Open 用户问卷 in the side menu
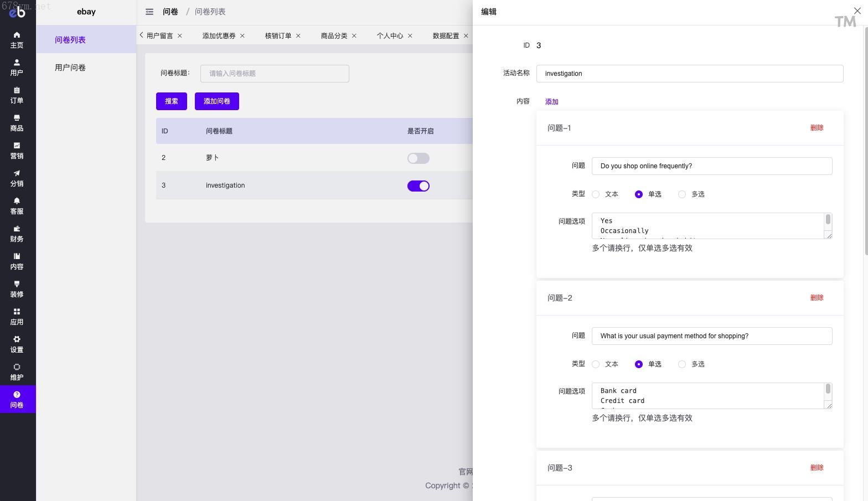The width and height of the screenshot is (868, 501). click(x=70, y=68)
